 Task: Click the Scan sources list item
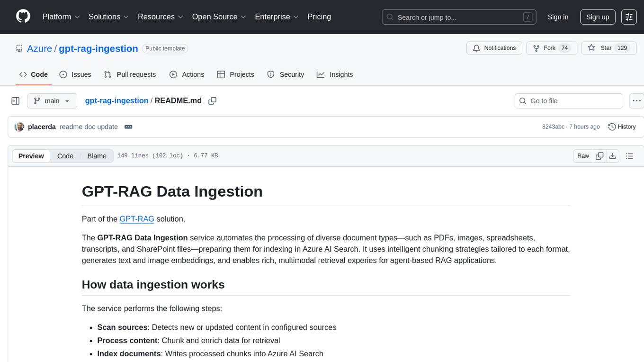point(216,327)
